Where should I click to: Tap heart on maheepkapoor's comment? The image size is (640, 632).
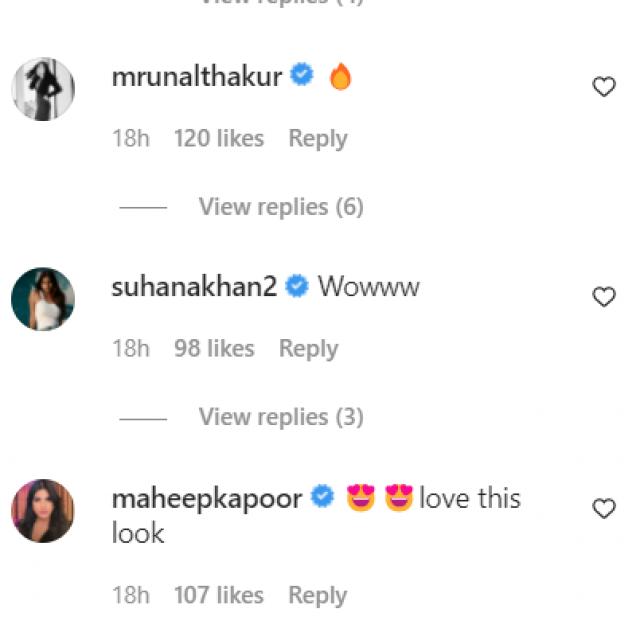click(604, 509)
